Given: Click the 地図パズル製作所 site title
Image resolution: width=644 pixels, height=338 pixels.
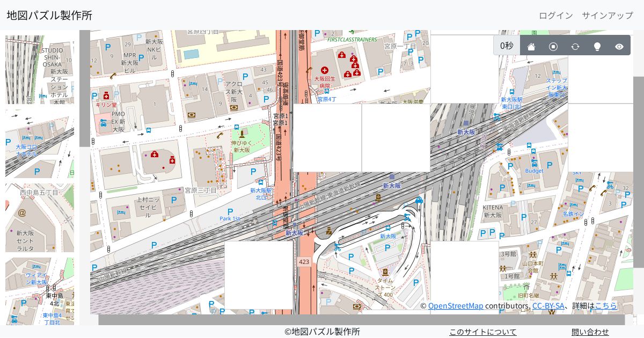Looking at the screenshot, I should (49, 16).
